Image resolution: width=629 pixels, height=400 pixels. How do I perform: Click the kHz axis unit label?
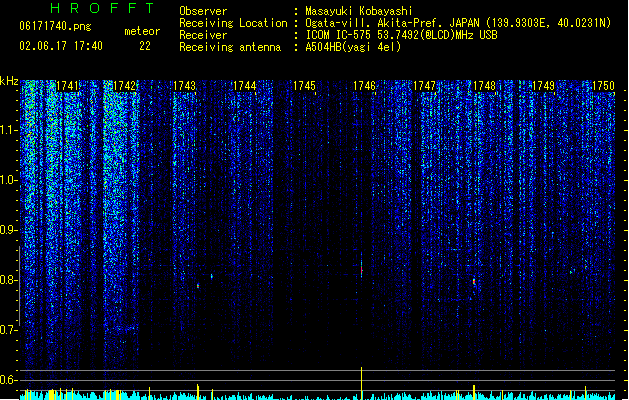pyautogui.click(x=9, y=81)
